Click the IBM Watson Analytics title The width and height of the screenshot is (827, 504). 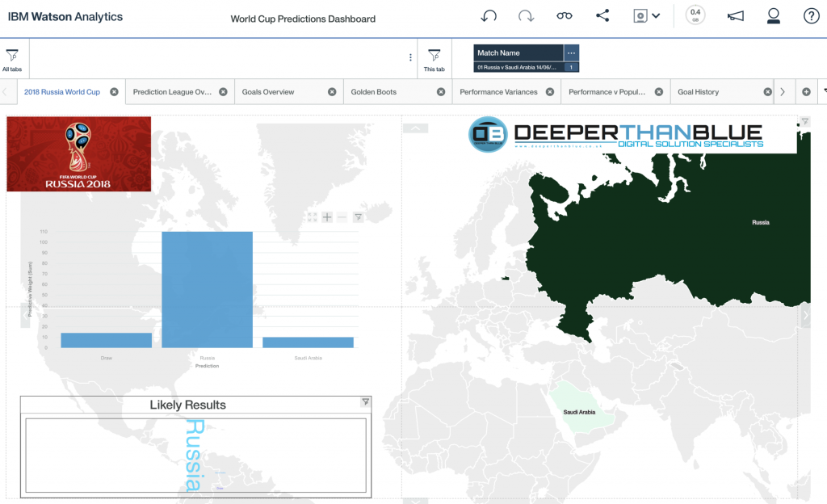click(x=65, y=17)
